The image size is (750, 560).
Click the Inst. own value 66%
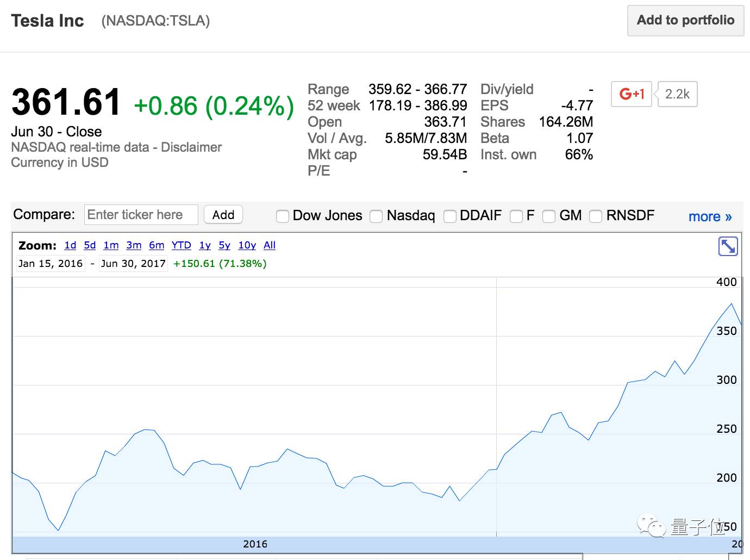pyautogui.click(x=579, y=155)
